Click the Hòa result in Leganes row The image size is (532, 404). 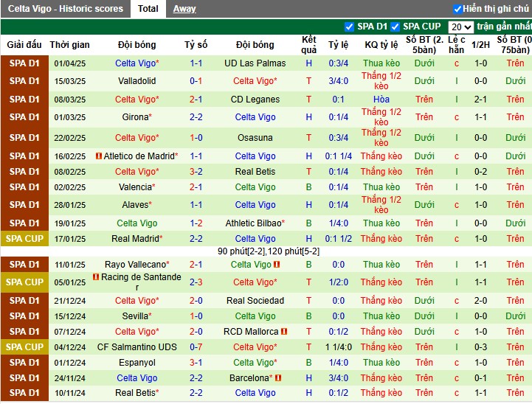click(381, 100)
